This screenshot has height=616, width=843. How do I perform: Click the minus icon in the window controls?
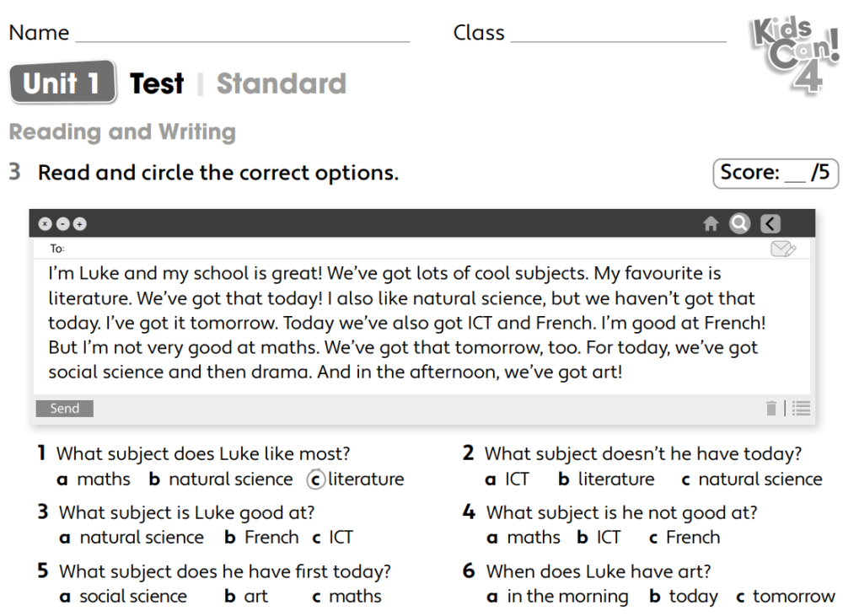62,224
